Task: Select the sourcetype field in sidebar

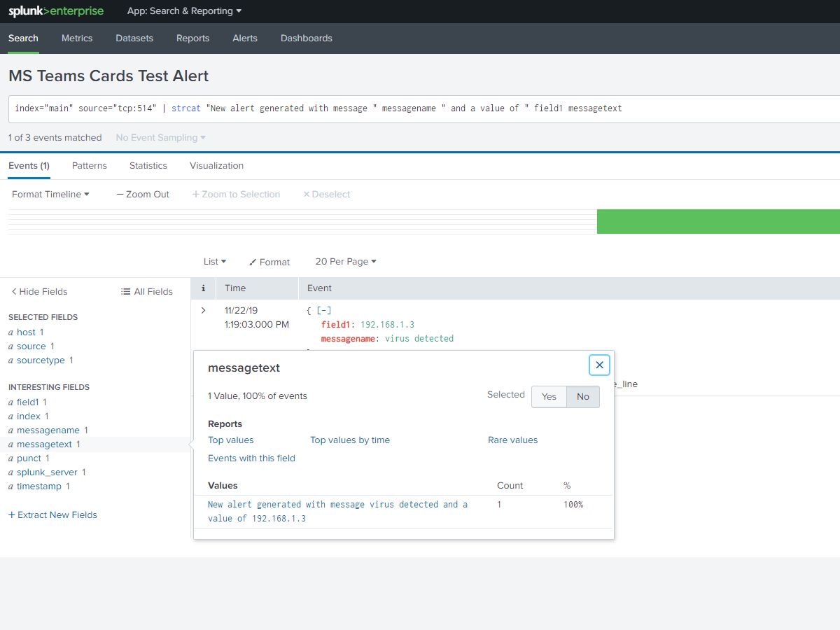Action: (x=41, y=360)
